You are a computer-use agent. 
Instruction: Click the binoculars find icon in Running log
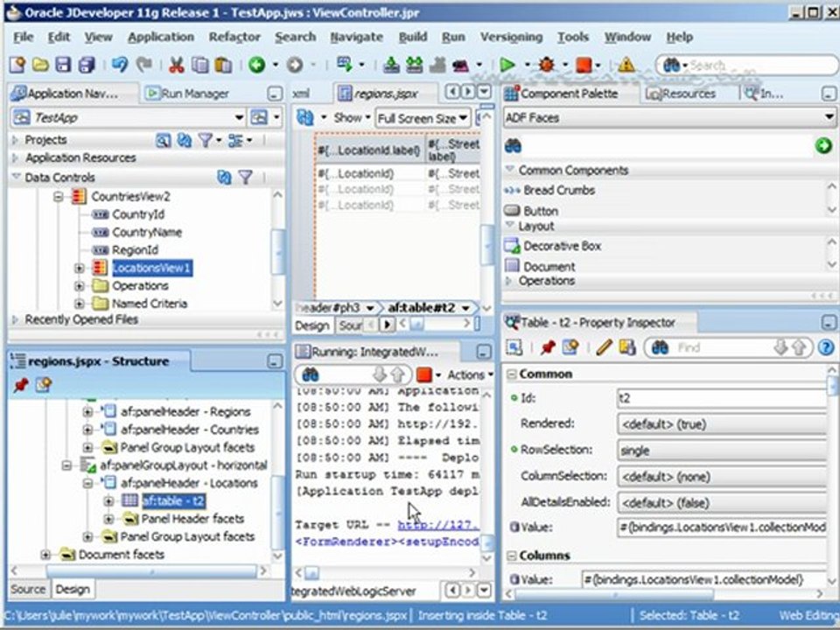(310, 374)
